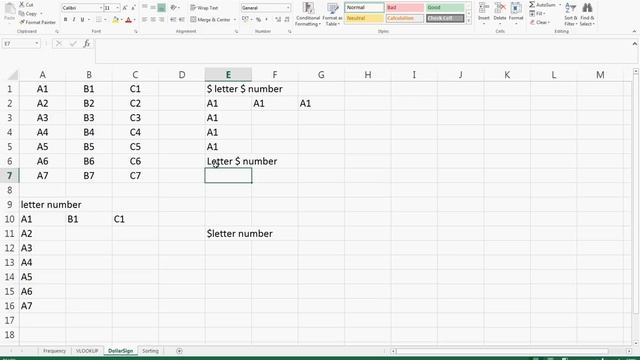Viewport: 640px width, 360px height.
Task: Open the Name Box dropdown arrow
Action: [36, 43]
